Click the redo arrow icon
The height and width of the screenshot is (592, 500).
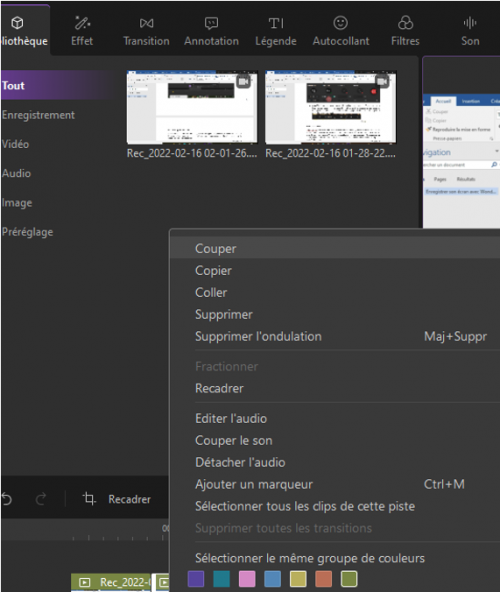(x=41, y=499)
